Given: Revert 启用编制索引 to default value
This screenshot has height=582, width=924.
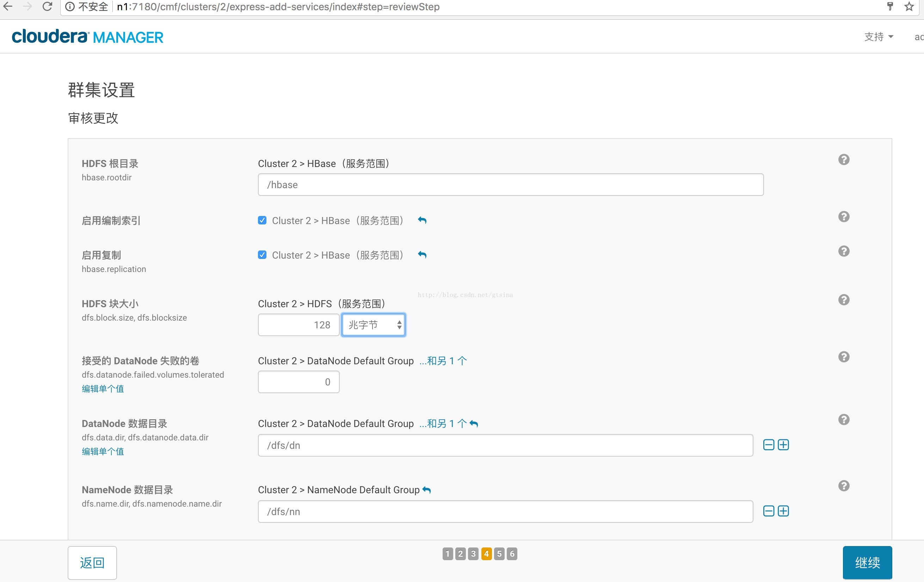Looking at the screenshot, I should point(422,220).
